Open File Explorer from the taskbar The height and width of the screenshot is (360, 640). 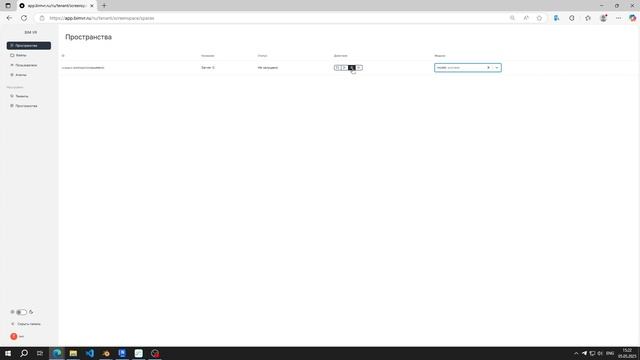(73, 353)
